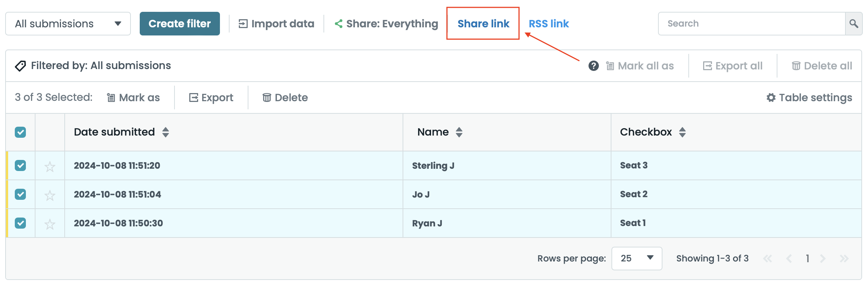
Task: Deselect the Sterling J row checkbox
Action: pos(20,165)
